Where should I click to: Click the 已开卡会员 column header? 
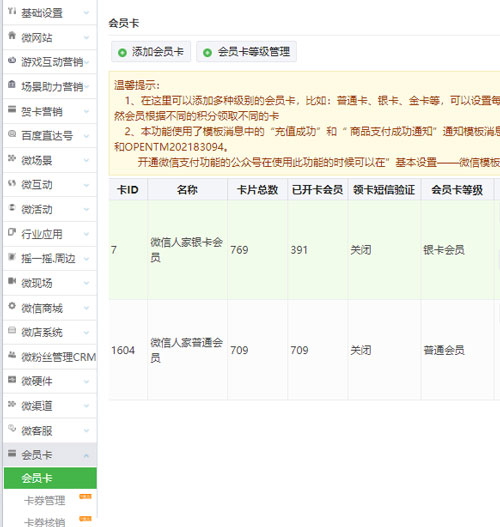[x=318, y=190]
